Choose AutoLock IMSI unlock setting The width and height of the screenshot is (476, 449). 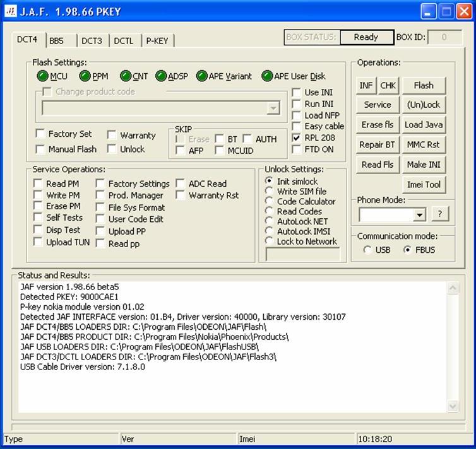269,231
